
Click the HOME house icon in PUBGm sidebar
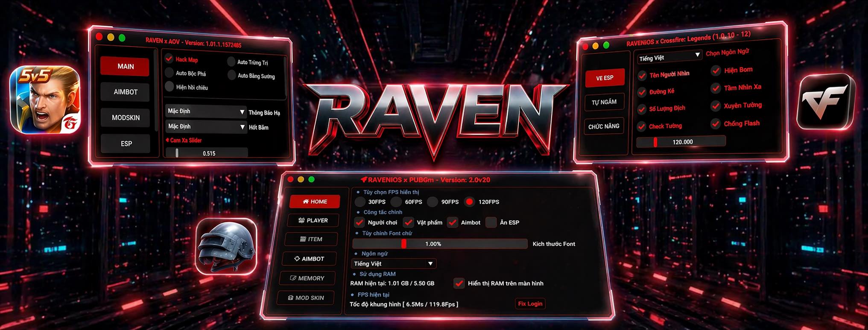(306, 202)
